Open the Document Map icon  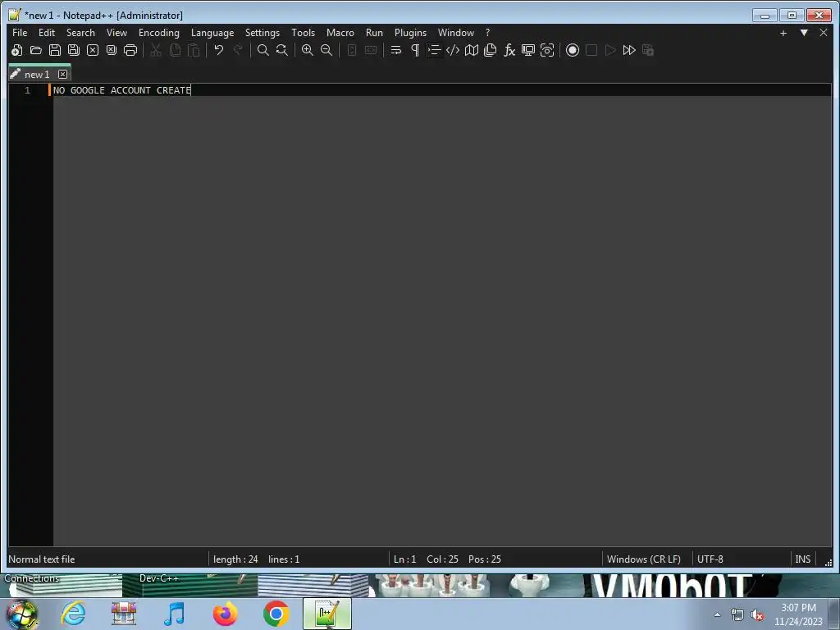click(x=472, y=50)
